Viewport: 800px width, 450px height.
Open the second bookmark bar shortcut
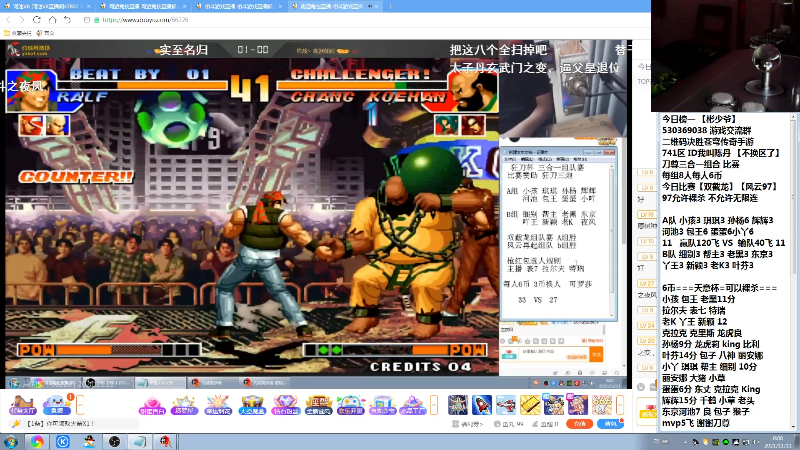click(x=45, y=33)
